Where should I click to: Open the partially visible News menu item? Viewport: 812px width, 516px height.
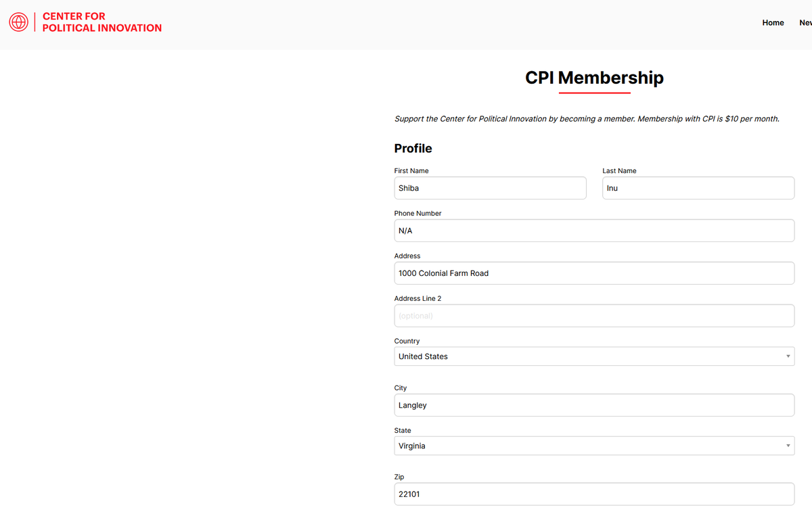[x=805, y=22]
